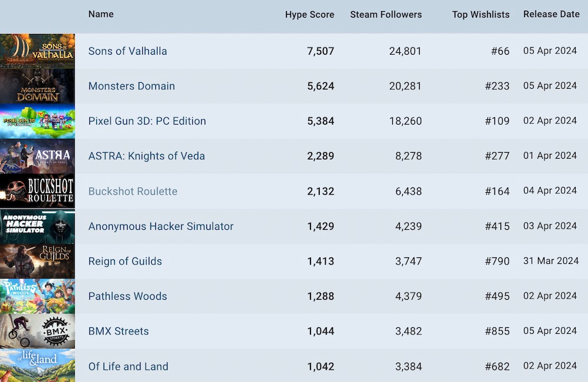This screenshot has height=382, width=588.
Task: Select Steam followers count 3,384
Action: (x=409, y=366)
